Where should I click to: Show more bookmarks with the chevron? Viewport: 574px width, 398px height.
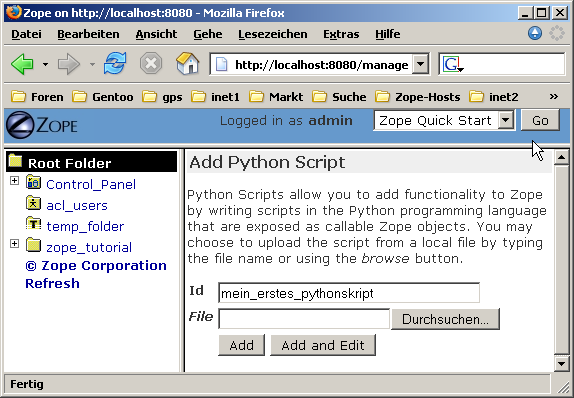tap(554, 97)
